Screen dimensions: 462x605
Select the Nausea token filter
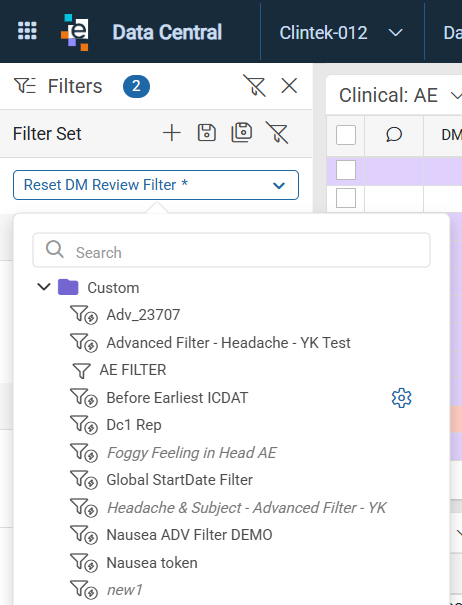[152, 563]
